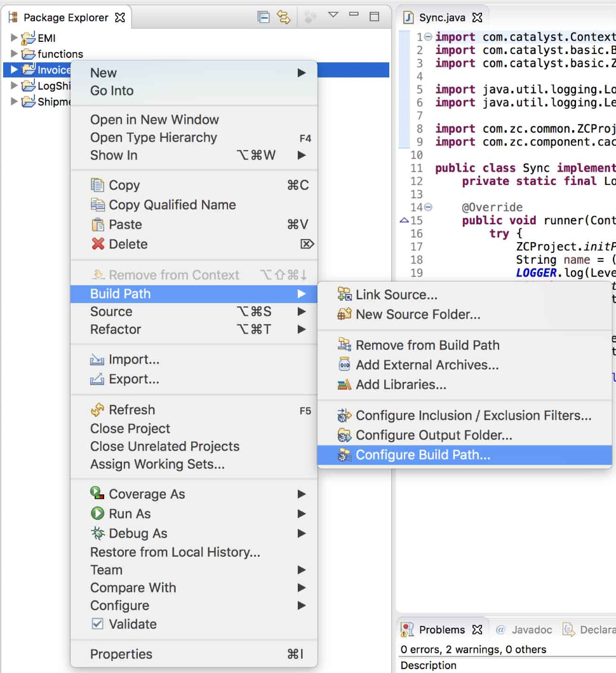
Task: Toggle the Link with Editor icon
Action: tap(283, 17)
